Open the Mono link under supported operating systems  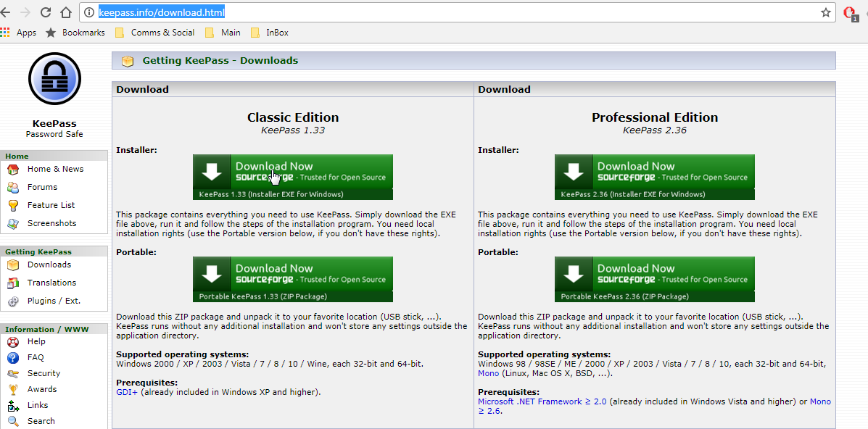pyautogui.click(x=488, y=373)
